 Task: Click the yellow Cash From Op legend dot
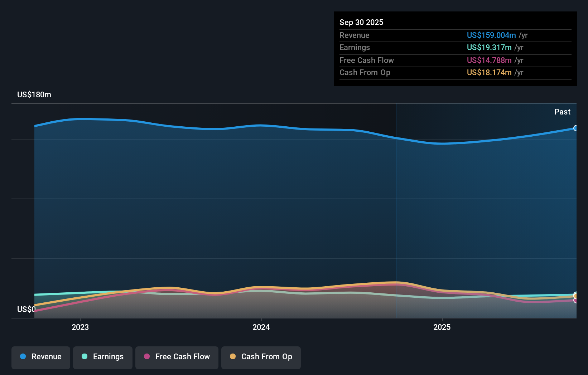pyautogui.click(x=232, y=357)
